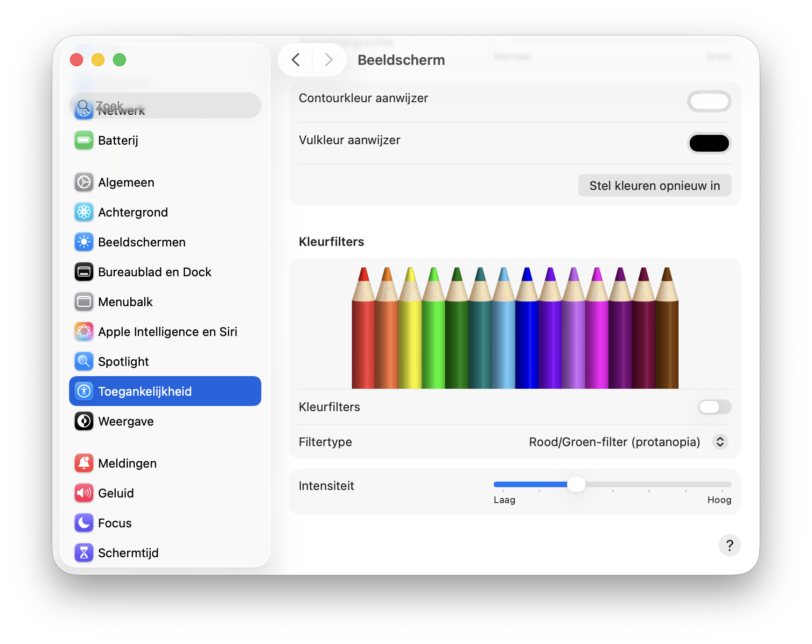The image size is (812, 644).
Task: Select Weergave in the sidebar
Action: point(126,421)
